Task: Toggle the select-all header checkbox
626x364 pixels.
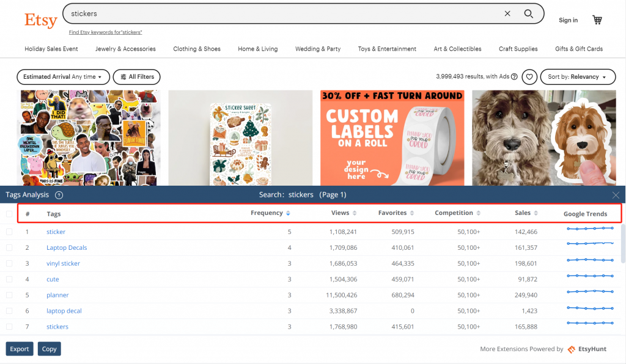Action: click(9, 214)
